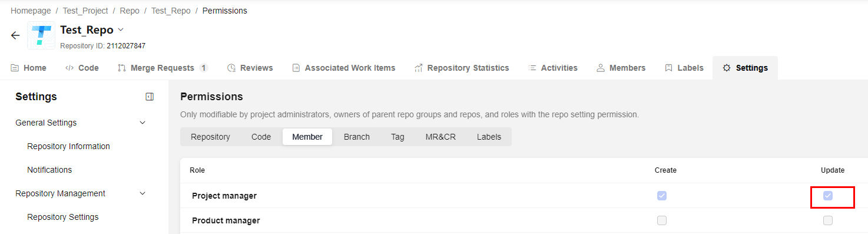This screenshot has width=868, height=234.
Task: Click the Home tab icon
Action: [15, 68]
